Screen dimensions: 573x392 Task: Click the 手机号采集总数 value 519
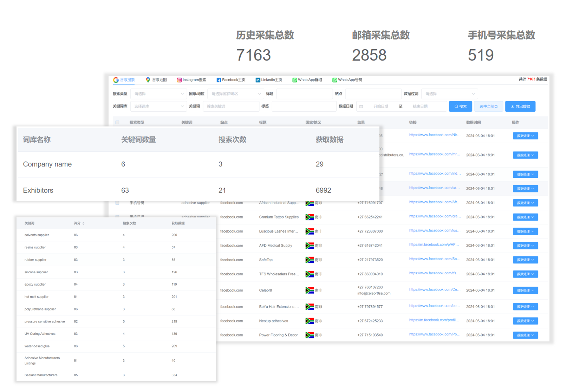(481, 55)
